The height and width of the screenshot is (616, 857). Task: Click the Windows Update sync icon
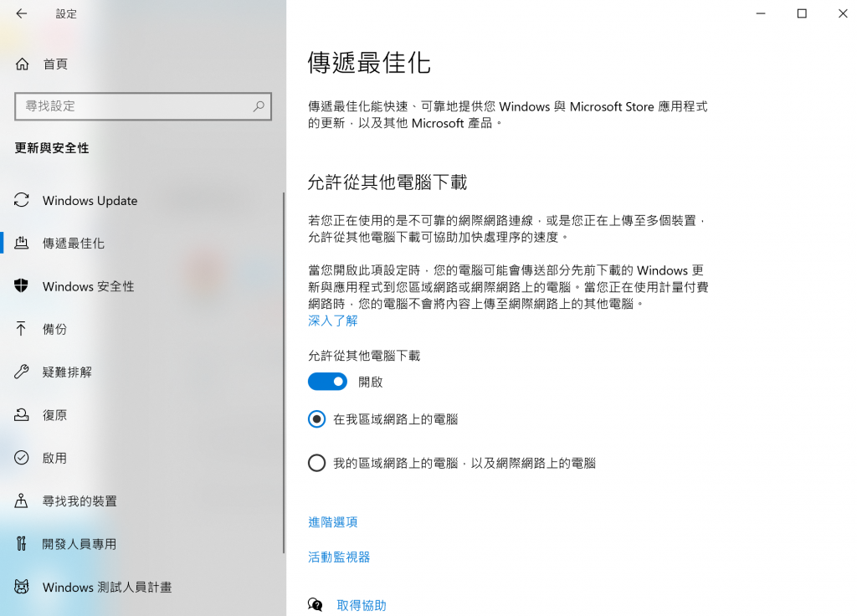[x=21, y=200]
